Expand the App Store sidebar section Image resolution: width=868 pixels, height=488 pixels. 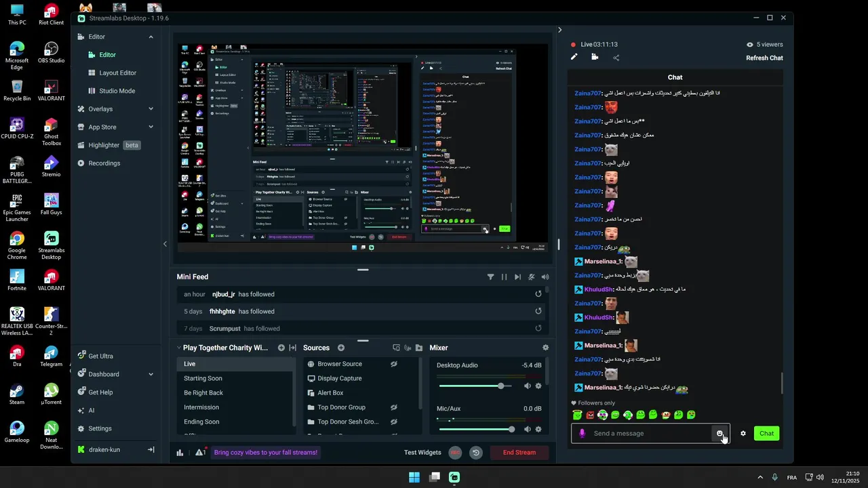pos(151,127)
